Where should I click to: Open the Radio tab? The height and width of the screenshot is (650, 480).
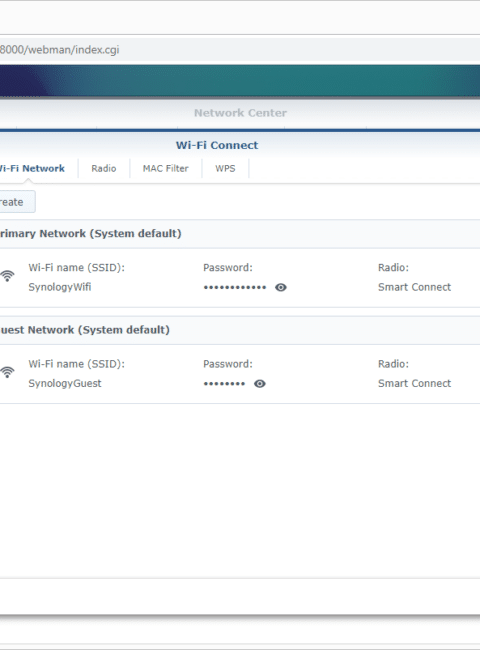point(104,168)
